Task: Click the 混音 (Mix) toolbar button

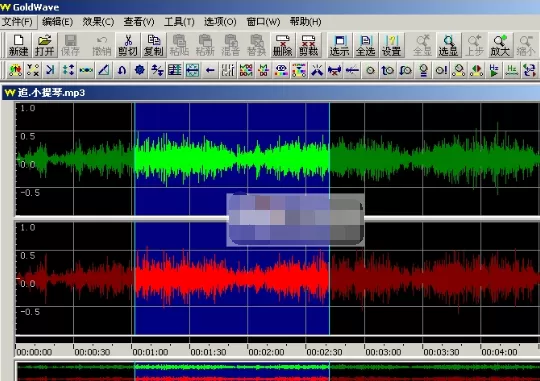Action: point(231,45)
